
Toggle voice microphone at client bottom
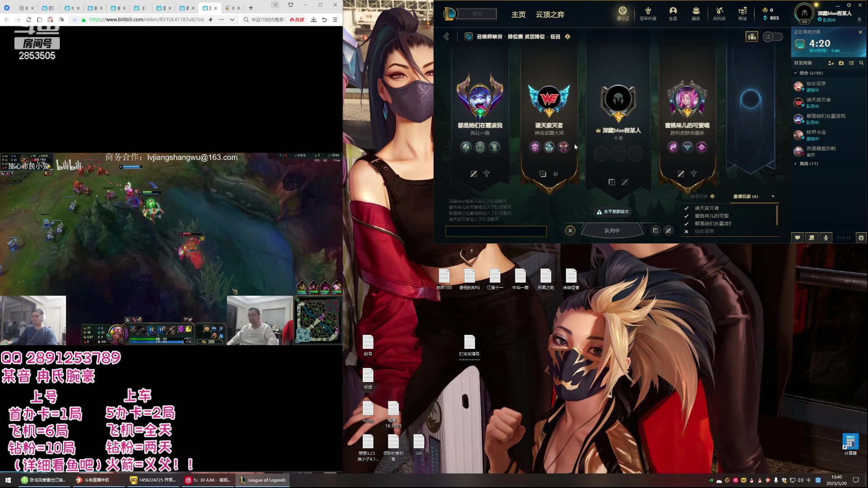point(826,238)
